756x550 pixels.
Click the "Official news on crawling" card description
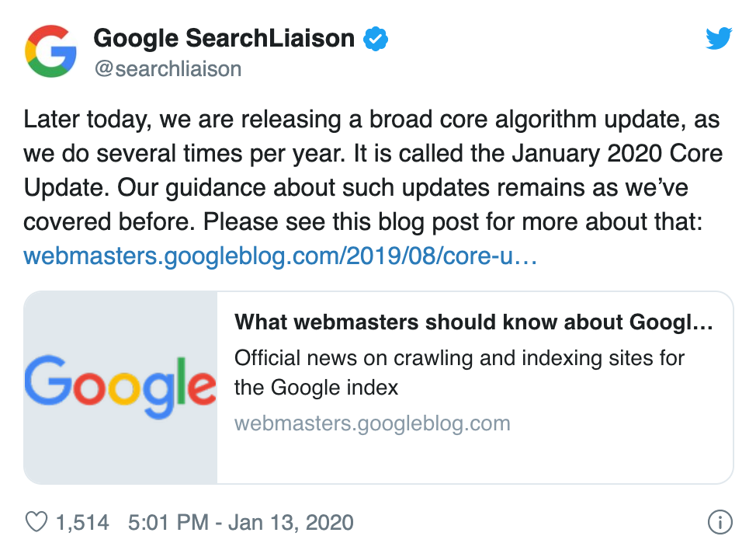coord(459,372)
